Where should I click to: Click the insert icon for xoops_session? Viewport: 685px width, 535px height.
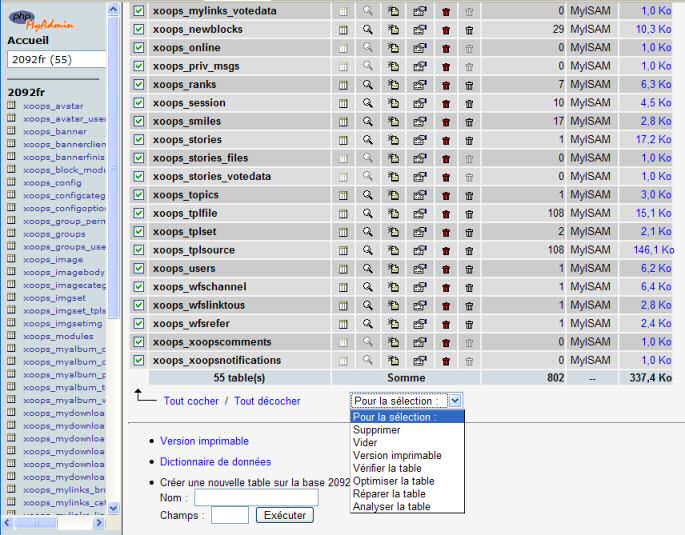point(393,103)
